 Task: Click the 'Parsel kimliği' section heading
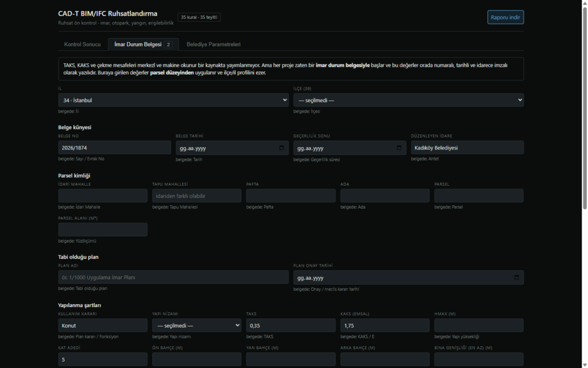[x=74, y=175]
